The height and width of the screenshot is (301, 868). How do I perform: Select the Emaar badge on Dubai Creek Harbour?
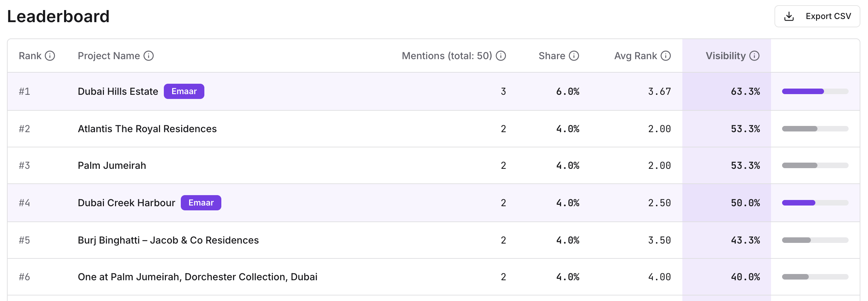[201, 203]
